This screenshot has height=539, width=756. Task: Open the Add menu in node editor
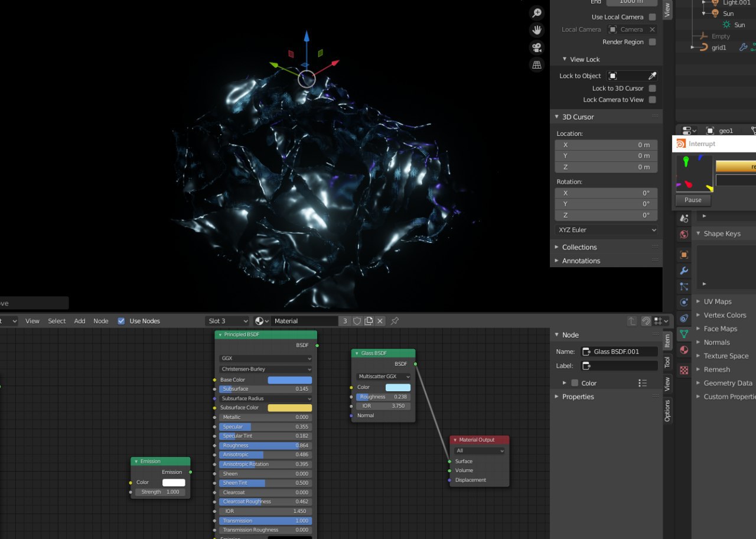click(x=80, y=321)
